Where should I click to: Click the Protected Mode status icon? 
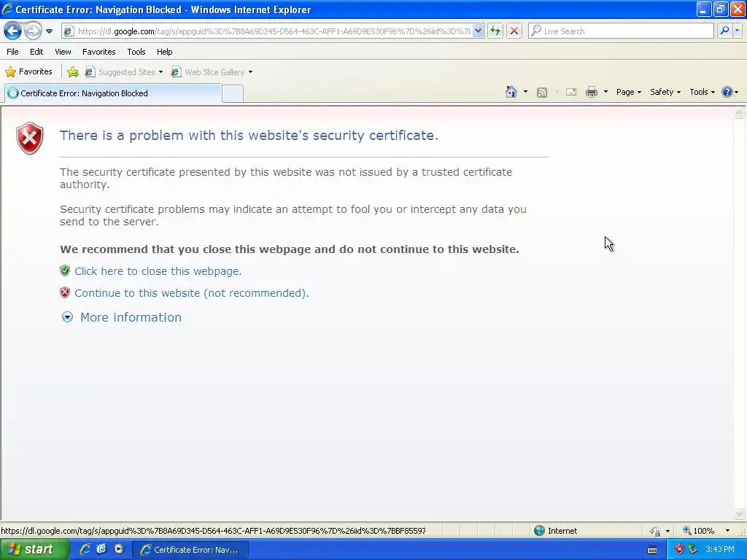pyautogui.click(x=656, y=531)
